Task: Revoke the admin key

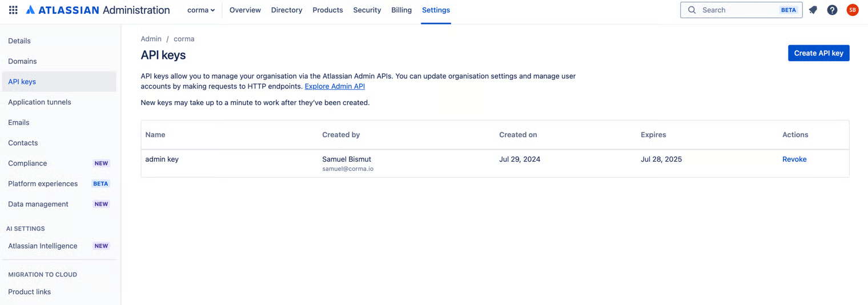Action: tap(794, 159)
